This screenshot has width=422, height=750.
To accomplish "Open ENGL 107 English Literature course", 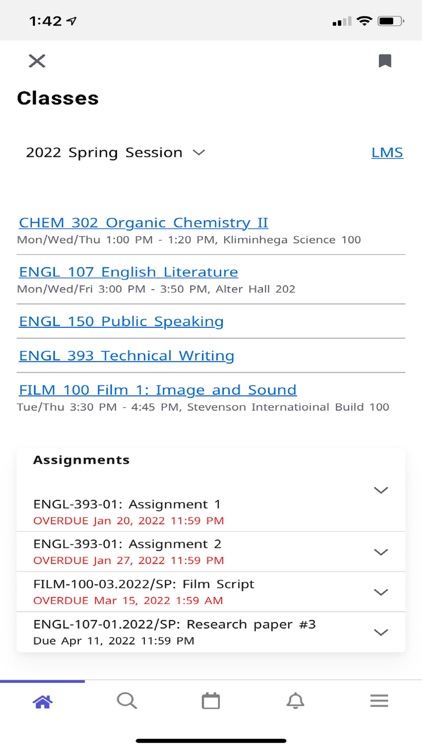I will (128, 272).
